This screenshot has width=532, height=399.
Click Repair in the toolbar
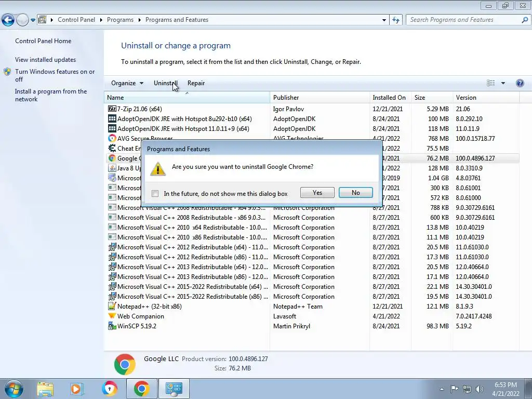[196, 83]
